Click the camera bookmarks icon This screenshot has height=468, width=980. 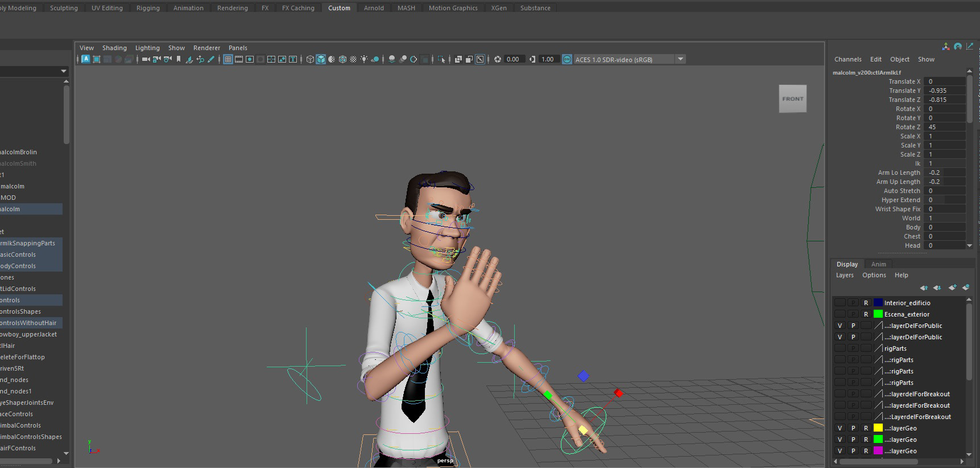point(179,59)
